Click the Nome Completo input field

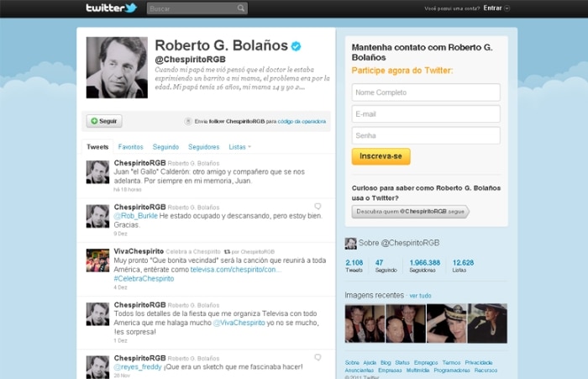426,92
